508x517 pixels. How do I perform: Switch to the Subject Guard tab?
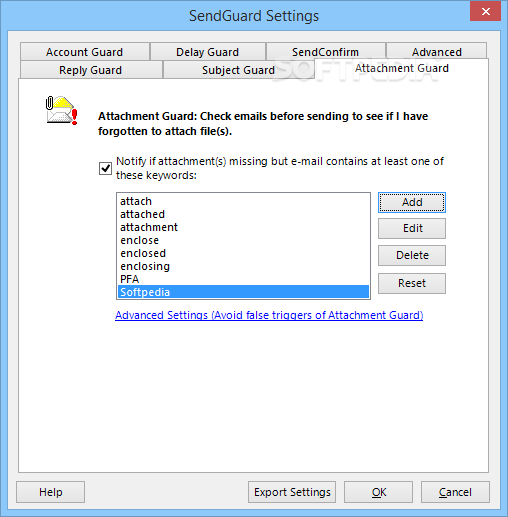pos(238,70)
